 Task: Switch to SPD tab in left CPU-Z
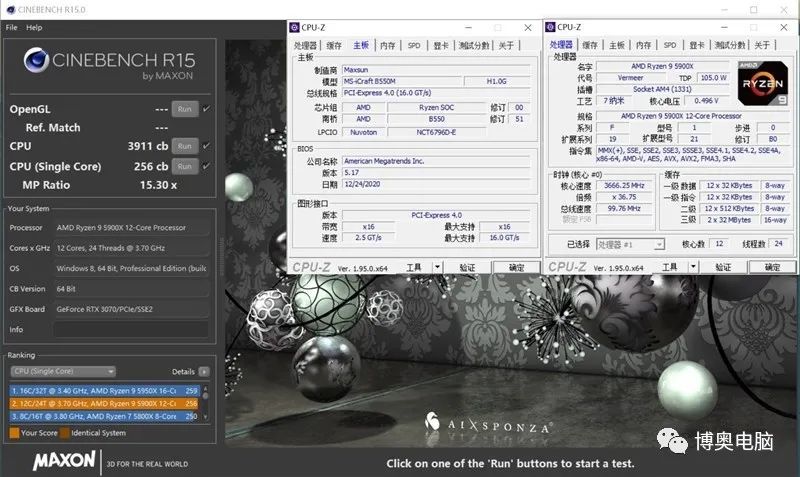(x=414, y=45)
